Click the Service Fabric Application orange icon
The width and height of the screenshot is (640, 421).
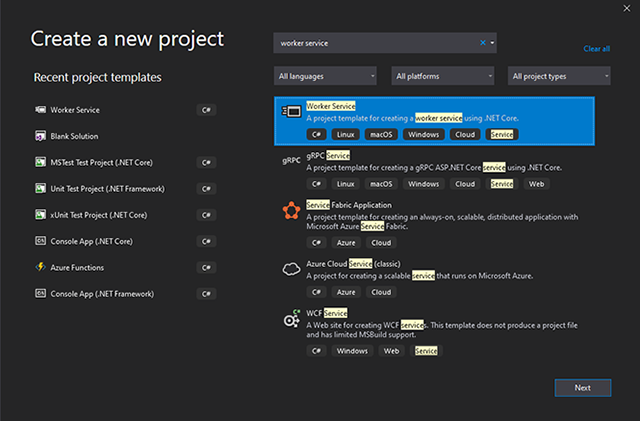point(291,211)
